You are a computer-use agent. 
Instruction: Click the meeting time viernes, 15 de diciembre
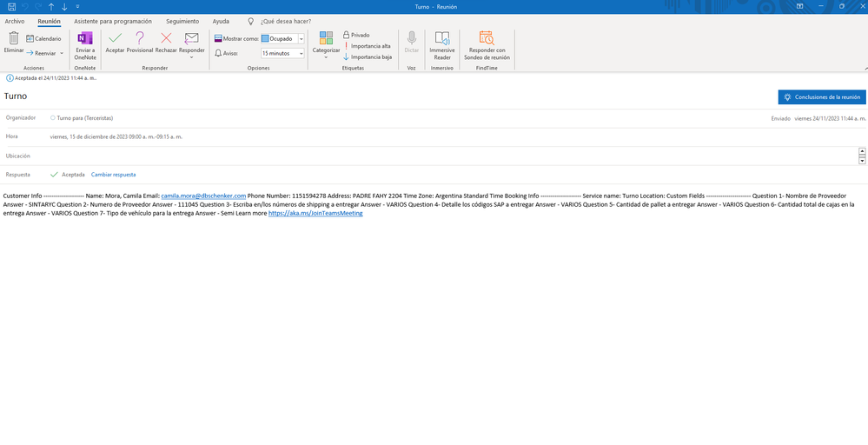[x=116, y=136]
